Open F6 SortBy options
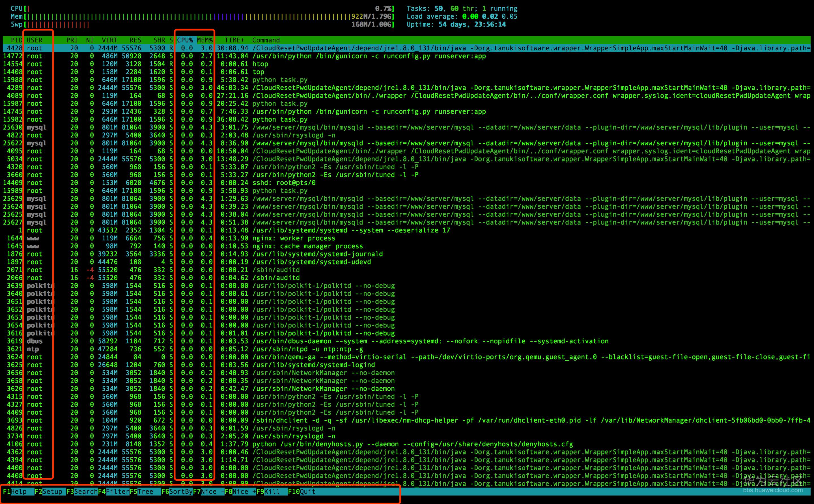814x504 pixels. click(x=180, y=491)
